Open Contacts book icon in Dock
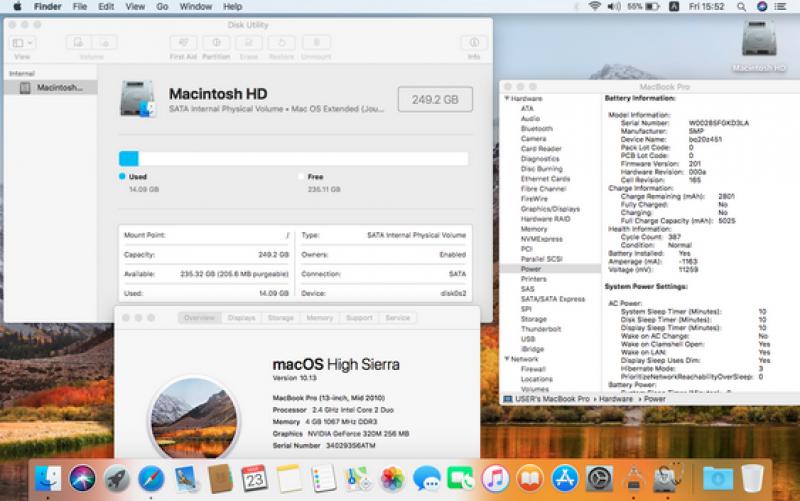Image resolution: width=800 pixels, height=501 pixels. (220, 479)
